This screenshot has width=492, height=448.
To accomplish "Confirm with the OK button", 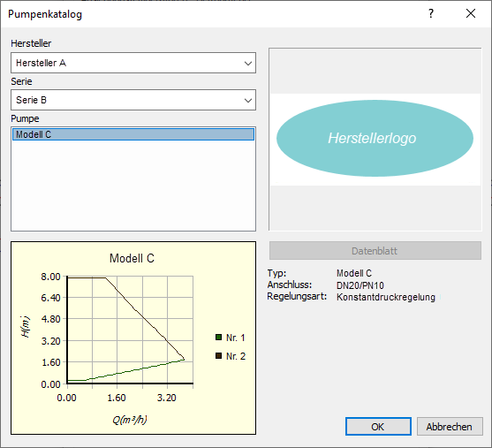I will 378,426.
